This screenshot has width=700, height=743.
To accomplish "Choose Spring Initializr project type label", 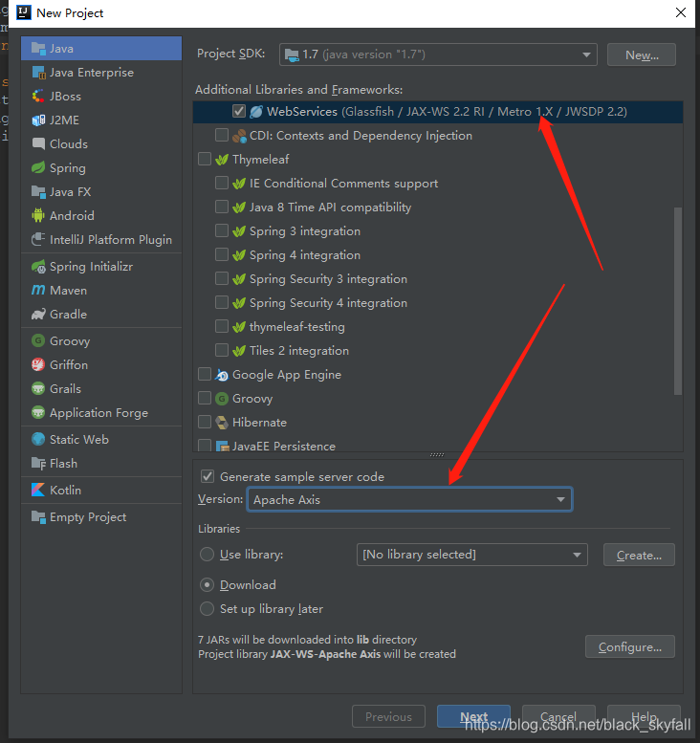I will tap(91, 266).
